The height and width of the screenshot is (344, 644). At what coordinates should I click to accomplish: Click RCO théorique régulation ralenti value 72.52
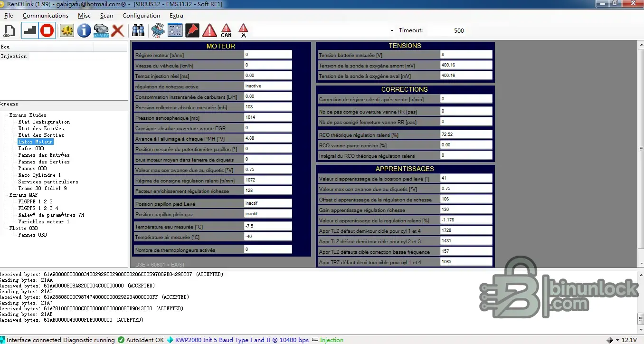(466, 134)
